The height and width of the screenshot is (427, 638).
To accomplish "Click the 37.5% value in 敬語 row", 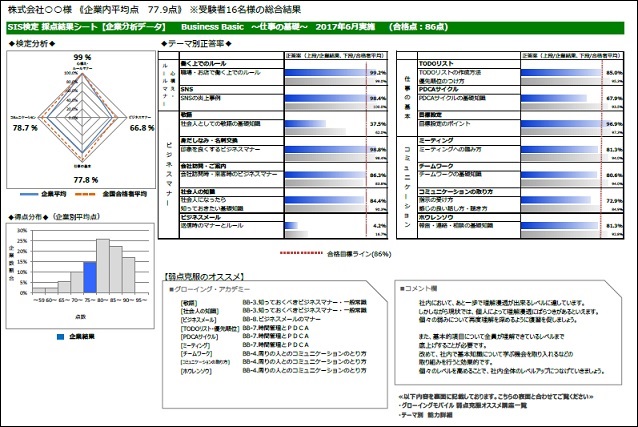I will 378,124.
